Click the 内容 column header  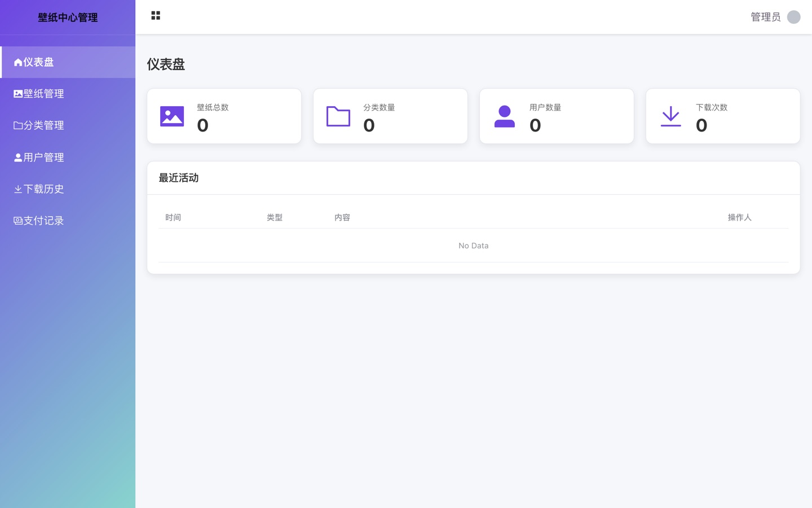click(342, 217)
